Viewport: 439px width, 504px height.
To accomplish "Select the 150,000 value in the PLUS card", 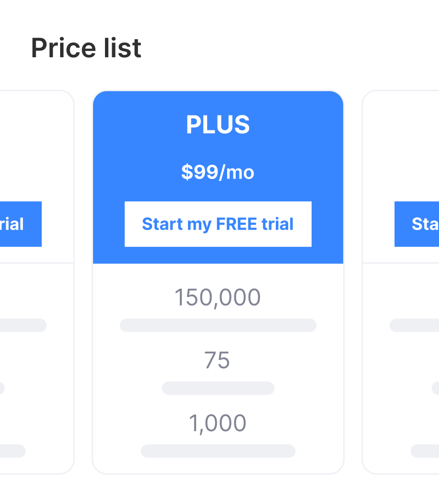I will [x=218, y=297].
